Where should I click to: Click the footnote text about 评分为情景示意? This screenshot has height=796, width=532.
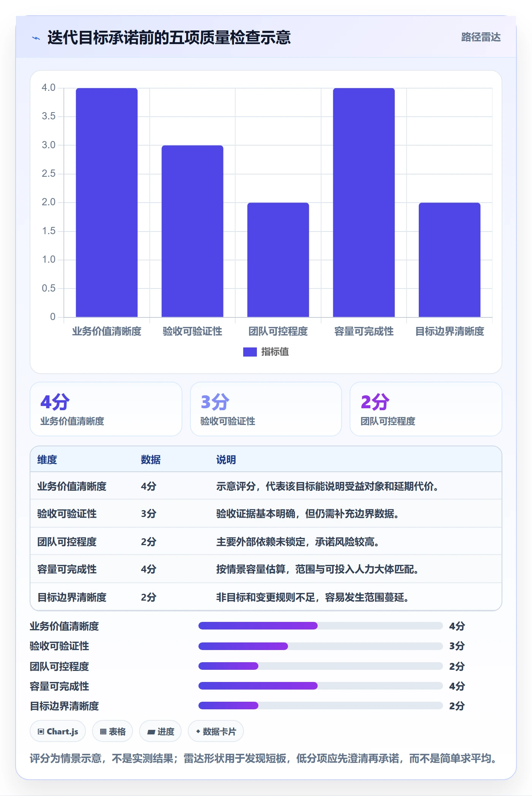264,759
